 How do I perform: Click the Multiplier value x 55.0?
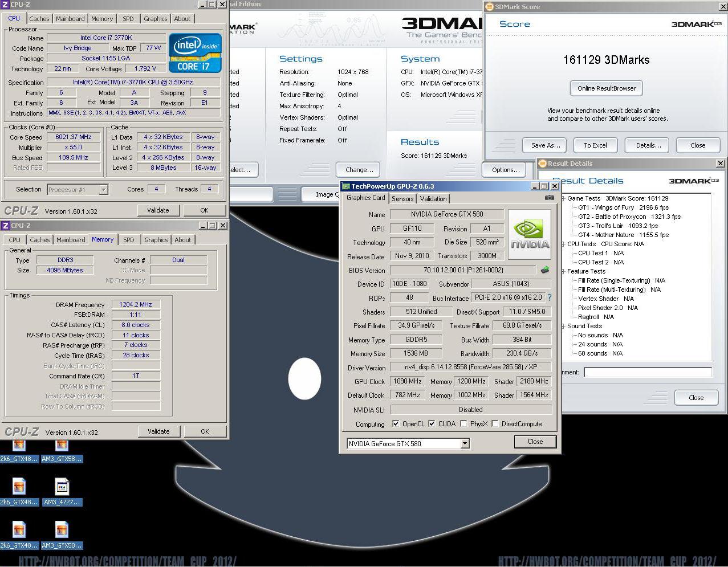[x=74, y=147]
